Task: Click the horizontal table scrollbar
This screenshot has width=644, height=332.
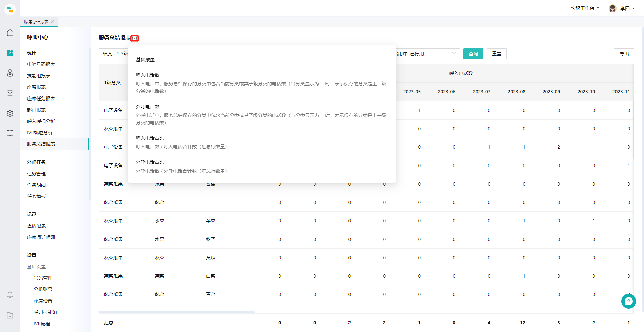Action: tap(176, 312)
